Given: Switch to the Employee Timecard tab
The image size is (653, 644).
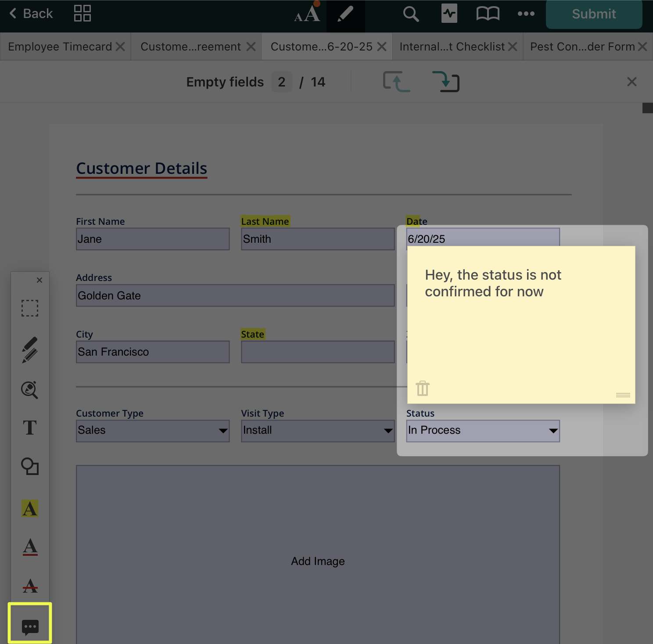Looking at the screenshot, I should pyautogui.click(x=60, y=47).
